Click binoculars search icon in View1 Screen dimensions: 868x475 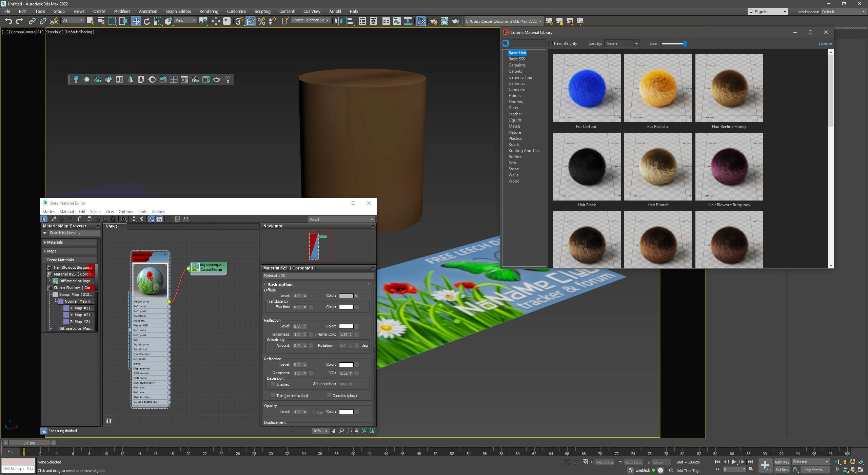pos(109,421)
